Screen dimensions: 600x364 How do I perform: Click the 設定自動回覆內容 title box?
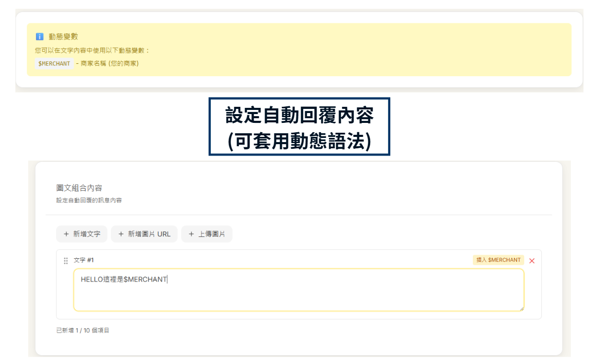(299, 127)
